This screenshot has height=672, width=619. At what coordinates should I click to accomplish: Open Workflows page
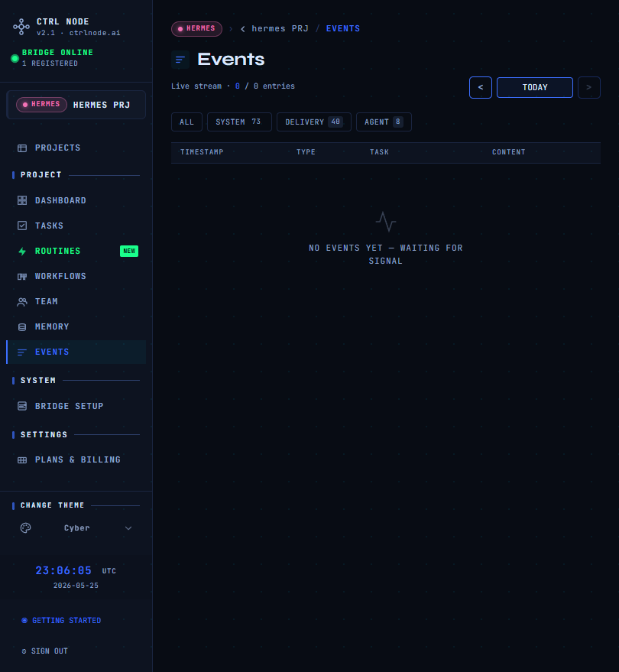coord(76,277)
